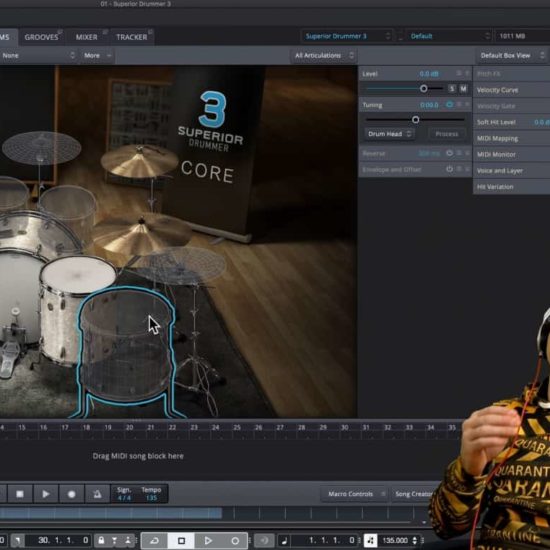
Task: Switch to the GROOVES tab
Action: coord(41,37)
